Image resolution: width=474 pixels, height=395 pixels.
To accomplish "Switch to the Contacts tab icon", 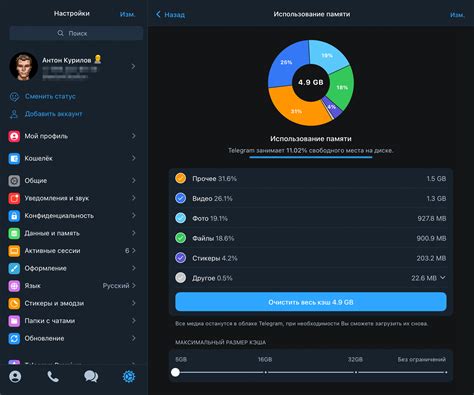I will tap(15, 377).
